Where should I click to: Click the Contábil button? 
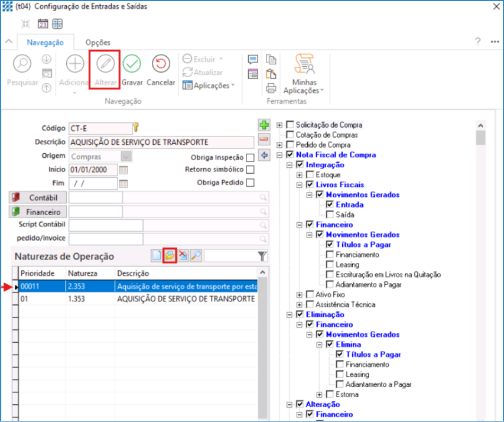pos(38,197)
